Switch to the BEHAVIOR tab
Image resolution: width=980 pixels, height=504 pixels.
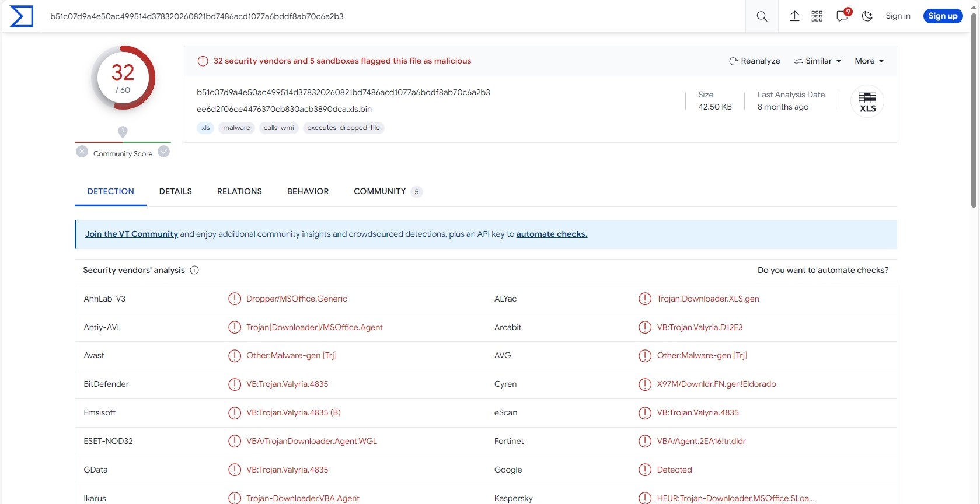[308, 191]
